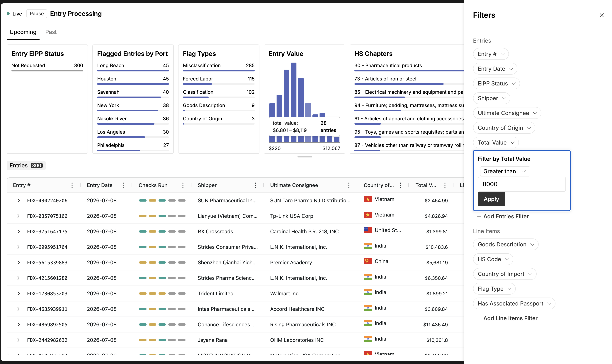
Task: Expand row FDX-3751647175
Action: (x=18, y=231)
